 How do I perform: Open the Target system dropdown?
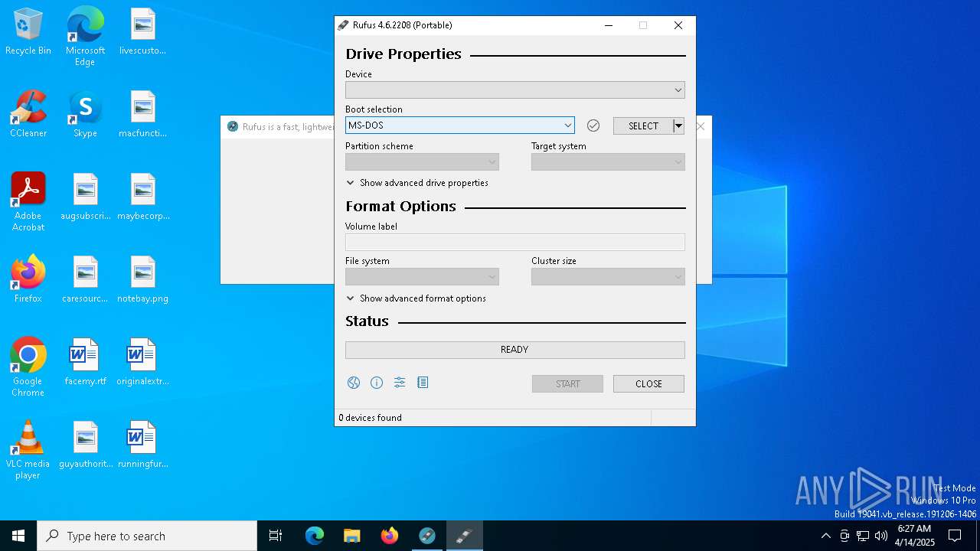coord(608,162)
